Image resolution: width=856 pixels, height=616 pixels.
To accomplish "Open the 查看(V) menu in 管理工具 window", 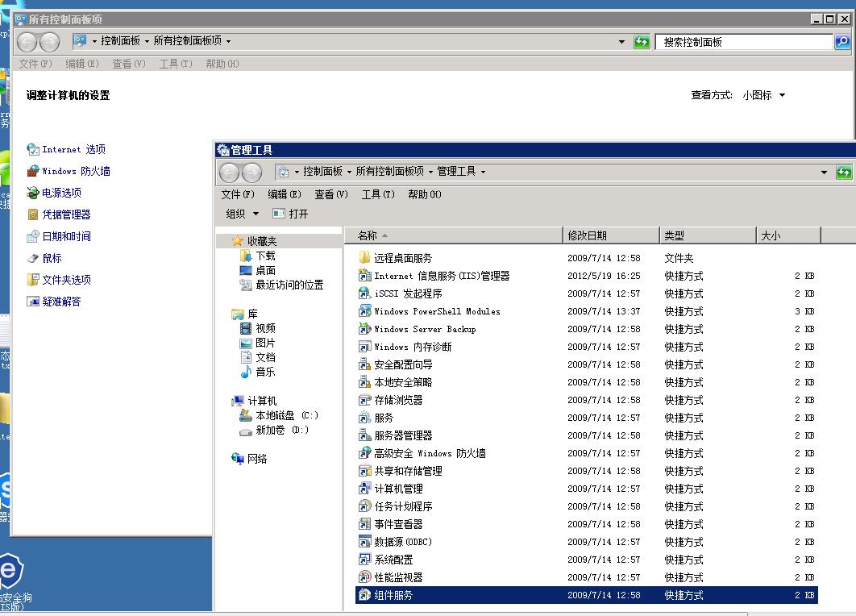I will pos(330,194).
